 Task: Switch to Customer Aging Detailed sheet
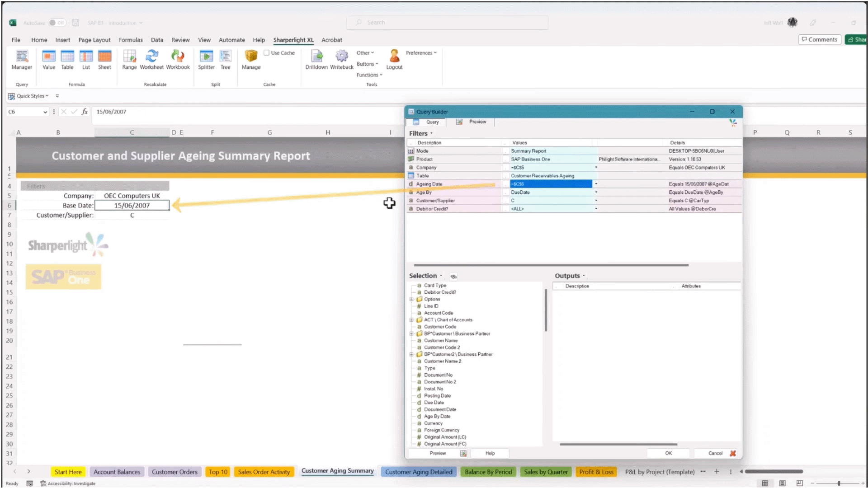[419, 472]
